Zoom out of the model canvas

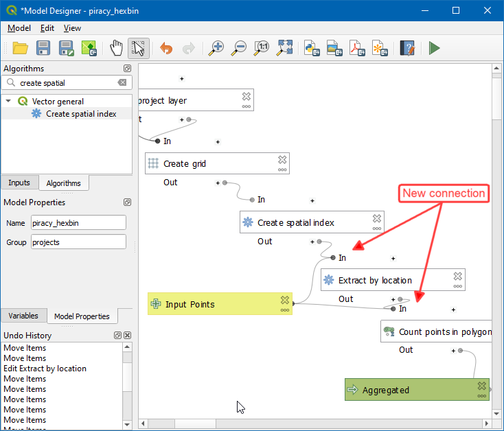(239, 48)
